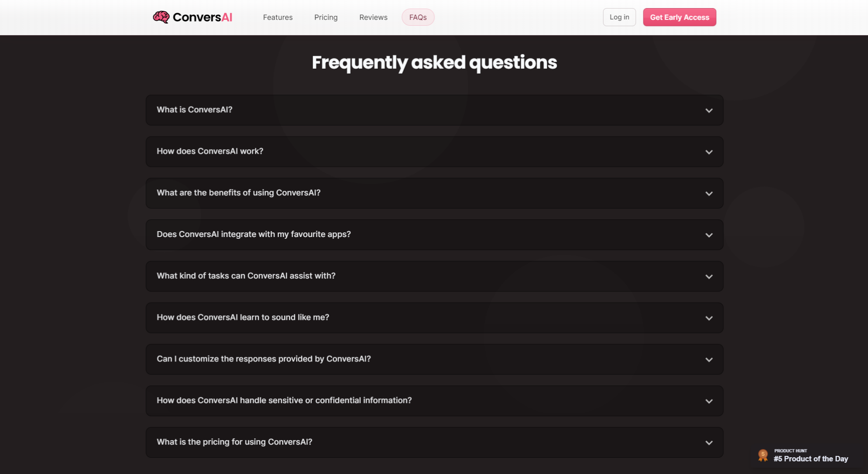Expand the ConversAI pricing question chevron
This screenshot has height=474, width=868.
(709, 443)
